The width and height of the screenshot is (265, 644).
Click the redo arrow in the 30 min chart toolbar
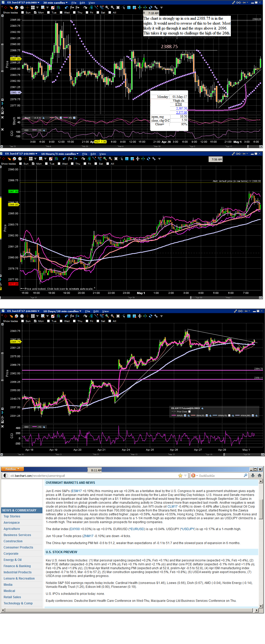pos(85,8)
